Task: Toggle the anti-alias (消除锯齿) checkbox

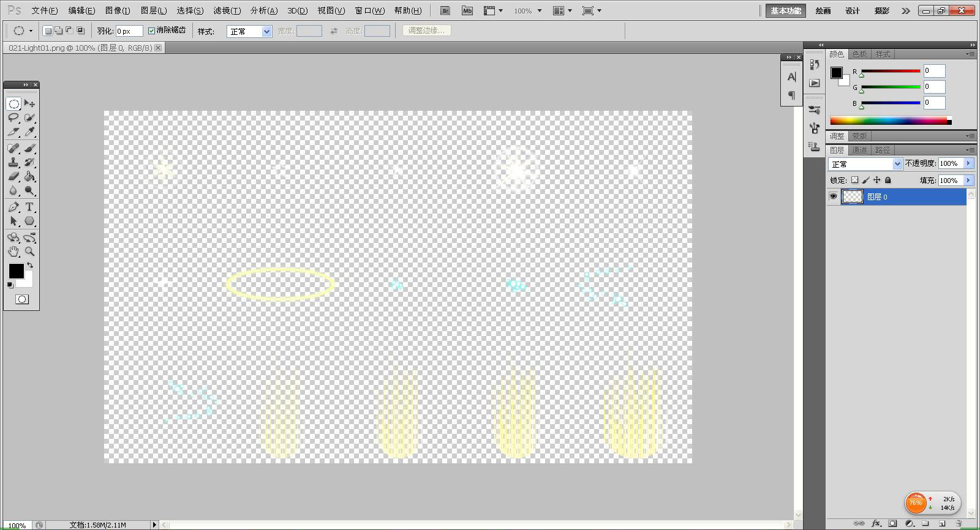Action: click(151, 31)
